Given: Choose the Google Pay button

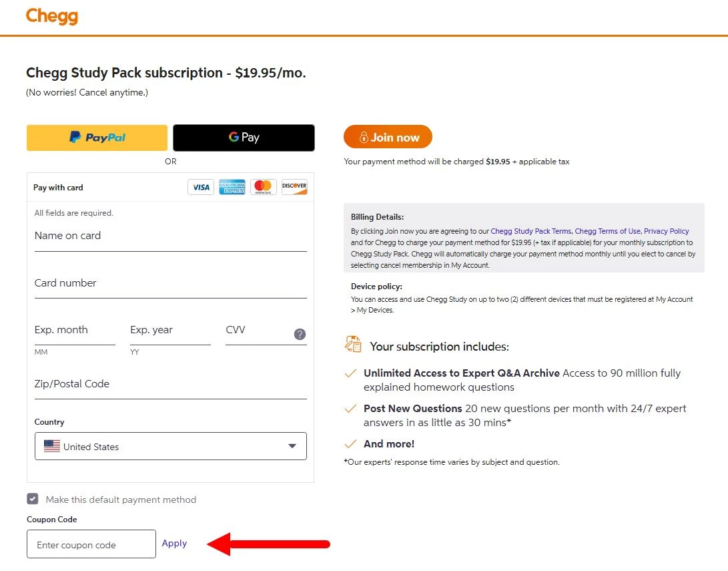Looking at the screenshot, I should pyautogui.click(x=244, y=138).
